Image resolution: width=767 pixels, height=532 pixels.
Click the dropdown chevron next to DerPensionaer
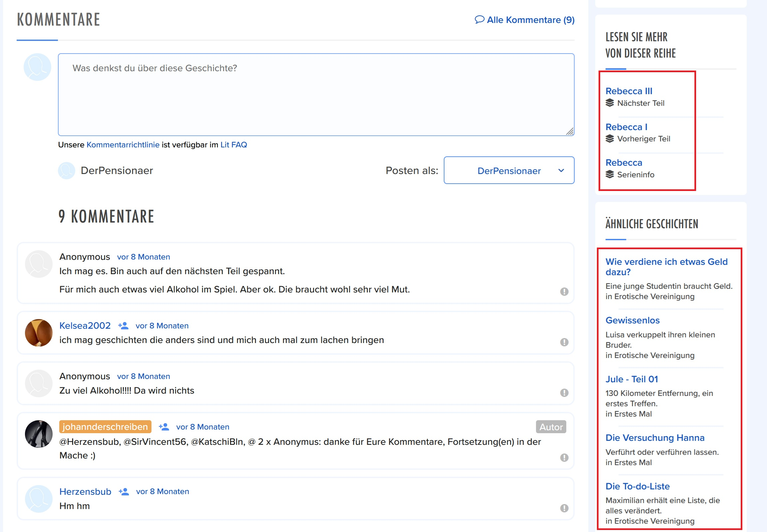561,170
